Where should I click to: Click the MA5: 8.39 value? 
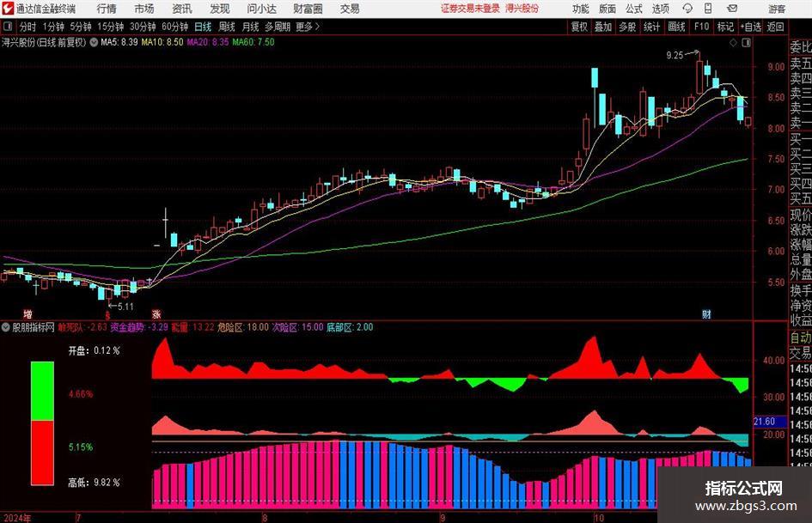click(119, 42)
